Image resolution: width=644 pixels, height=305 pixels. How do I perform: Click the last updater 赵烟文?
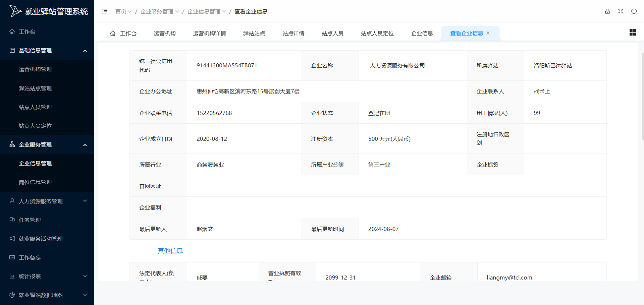pos(205,229)
